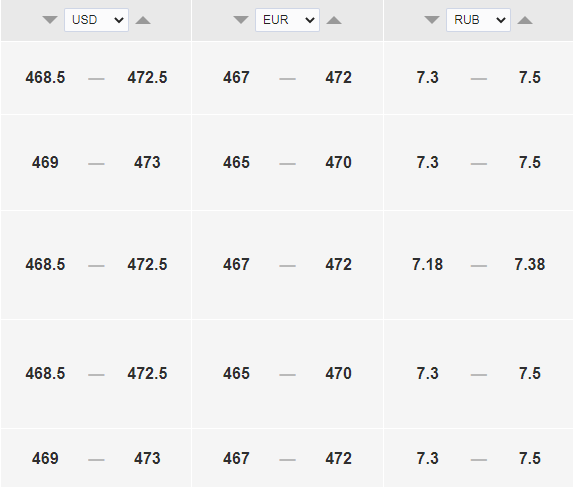Sort EUR column descending with down arrow

pos(241,20)
